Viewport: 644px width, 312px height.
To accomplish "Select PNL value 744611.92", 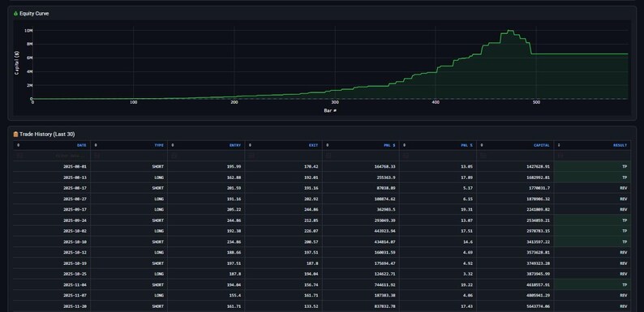I will (x=384, y=284).
